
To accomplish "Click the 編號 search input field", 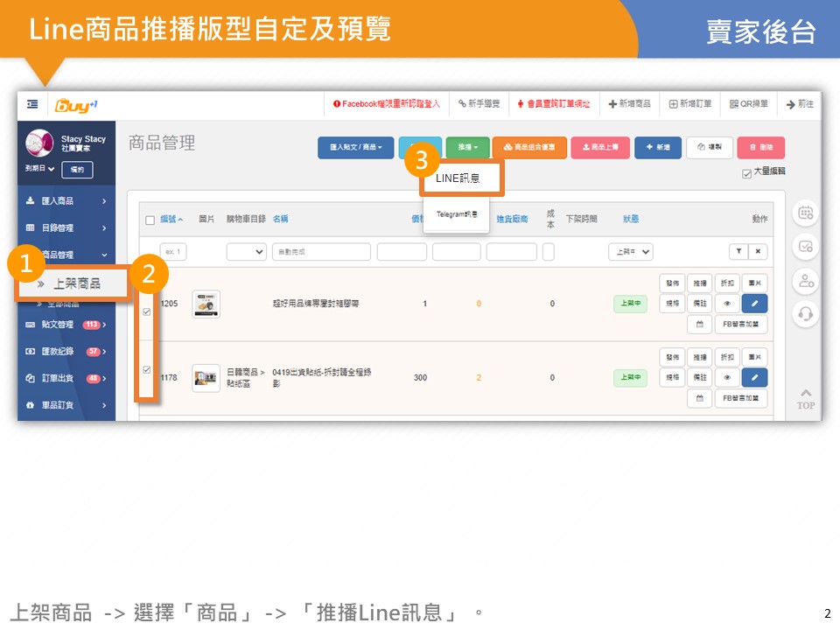I will coord(175,252).
